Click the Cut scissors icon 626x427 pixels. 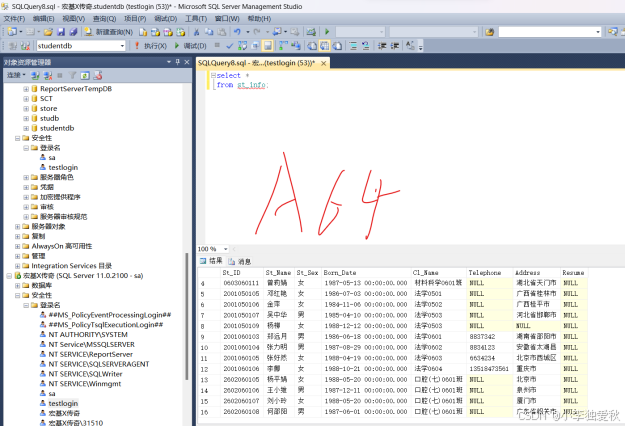tap(196, 32)
